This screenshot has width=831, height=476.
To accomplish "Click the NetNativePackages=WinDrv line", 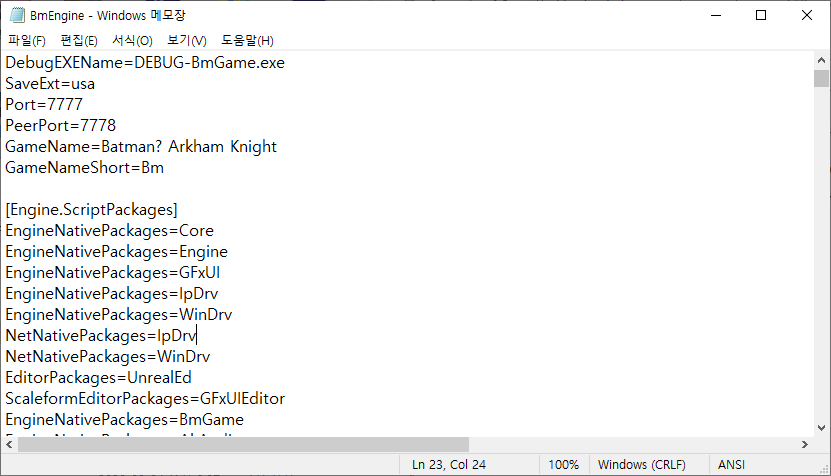I will point(108,357).
